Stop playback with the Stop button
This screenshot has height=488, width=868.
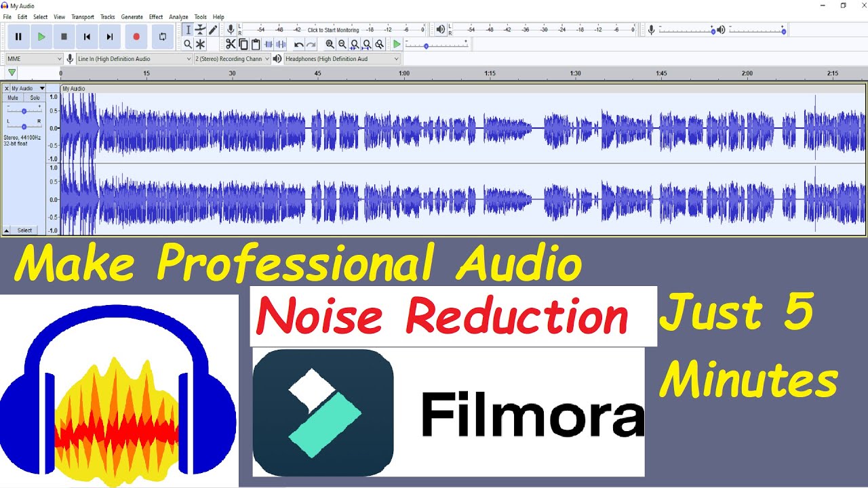64,37
